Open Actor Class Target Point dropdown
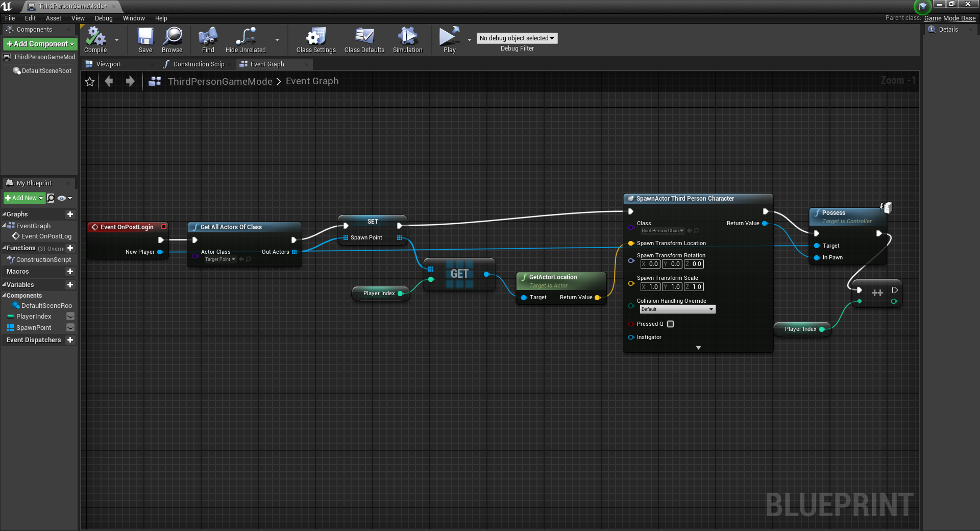Screen dimensions: 980x531 [x=220, y=259]
